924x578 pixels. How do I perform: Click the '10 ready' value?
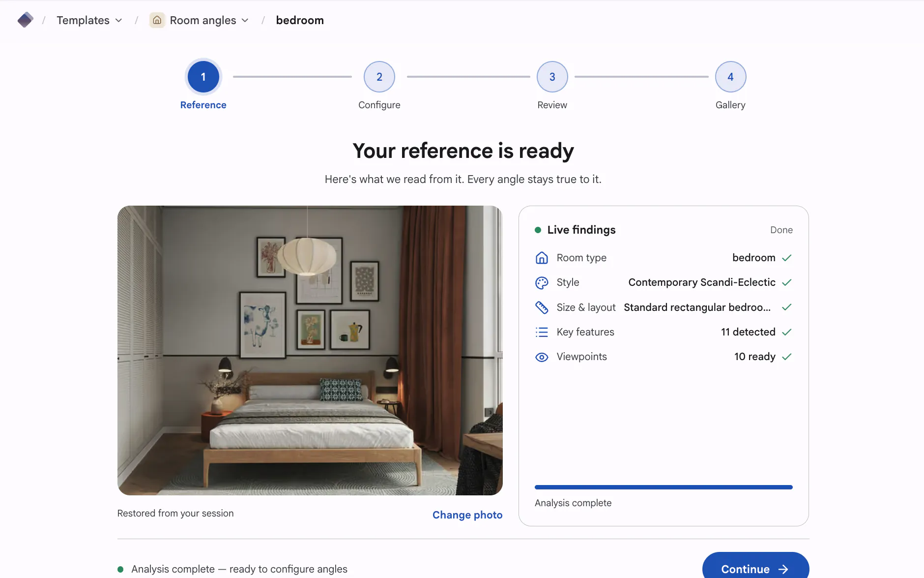pyautogui.click(x=755, y=357)
